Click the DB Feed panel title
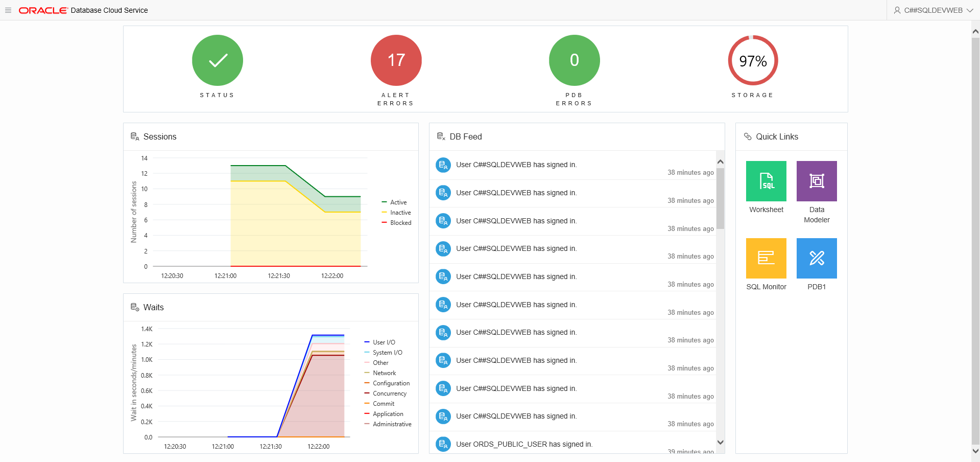 click(x=466, y=136)
